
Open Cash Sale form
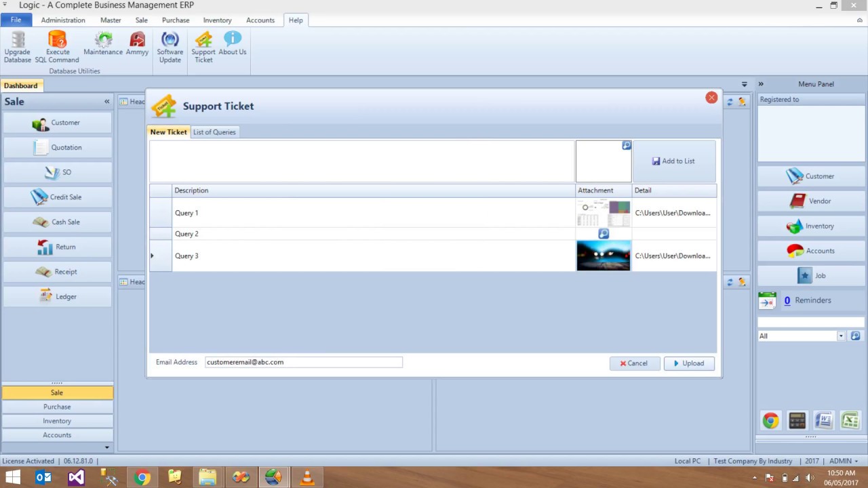point(57,222)
